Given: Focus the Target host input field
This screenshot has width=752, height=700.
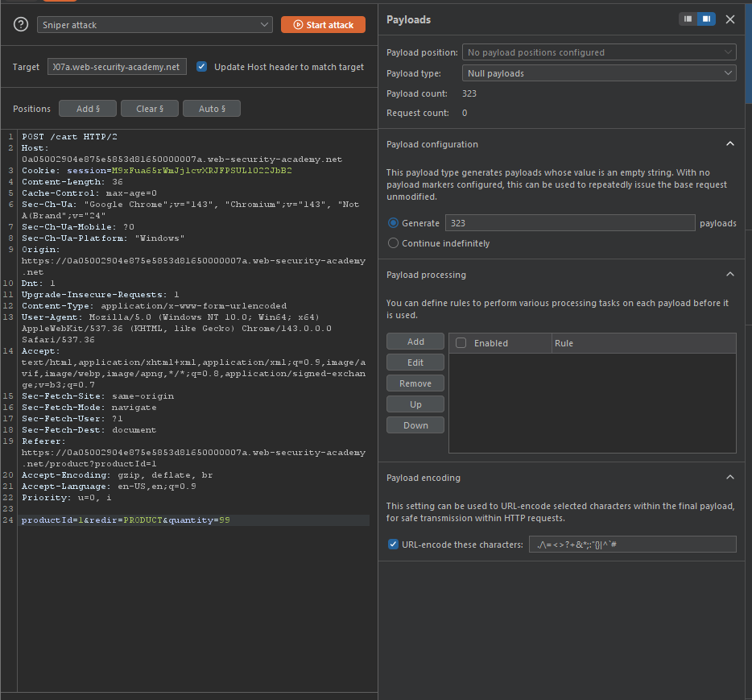Looking at the screenshot, I should pos(117,67).
